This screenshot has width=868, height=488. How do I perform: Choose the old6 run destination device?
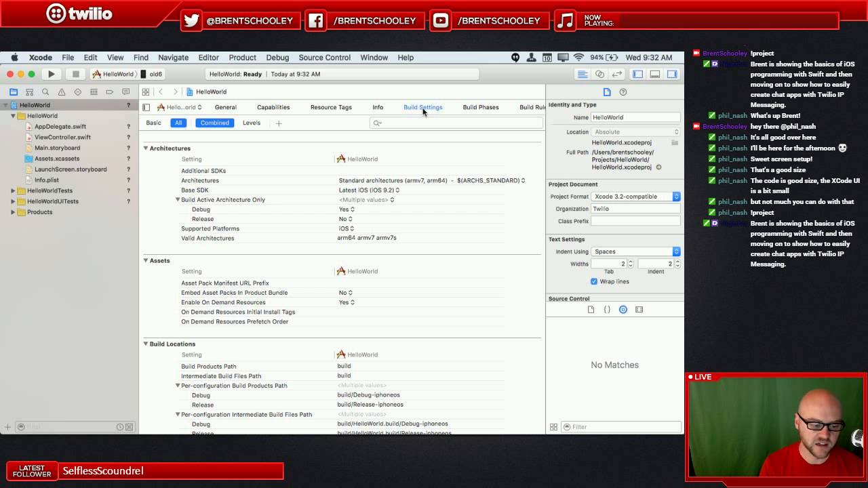pyautogui.click(x=152, y=74)
